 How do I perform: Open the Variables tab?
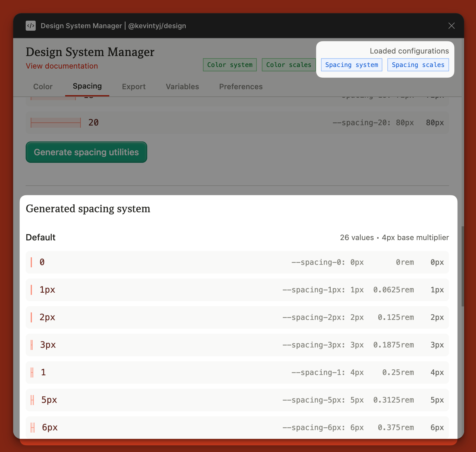[182, 87]
